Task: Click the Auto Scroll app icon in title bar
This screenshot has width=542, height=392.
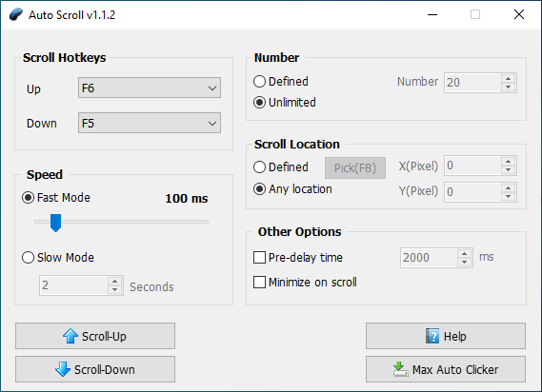Action: click(x=15, y=14)
